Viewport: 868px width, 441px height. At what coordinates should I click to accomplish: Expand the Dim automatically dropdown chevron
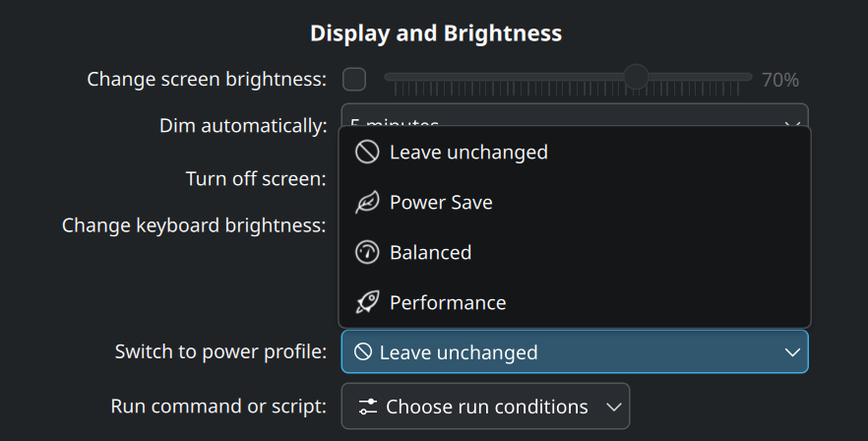(792, 124)
